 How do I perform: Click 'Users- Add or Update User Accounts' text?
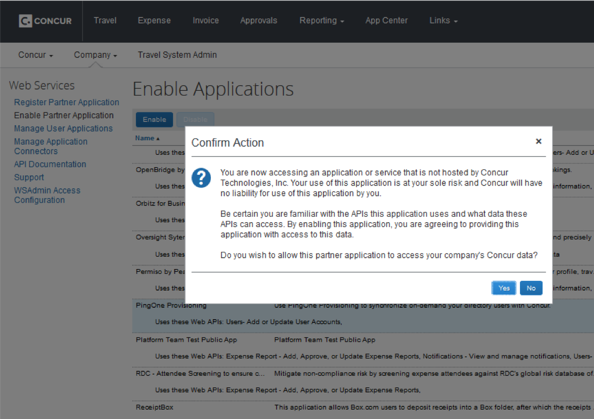[x=284, y=322]
